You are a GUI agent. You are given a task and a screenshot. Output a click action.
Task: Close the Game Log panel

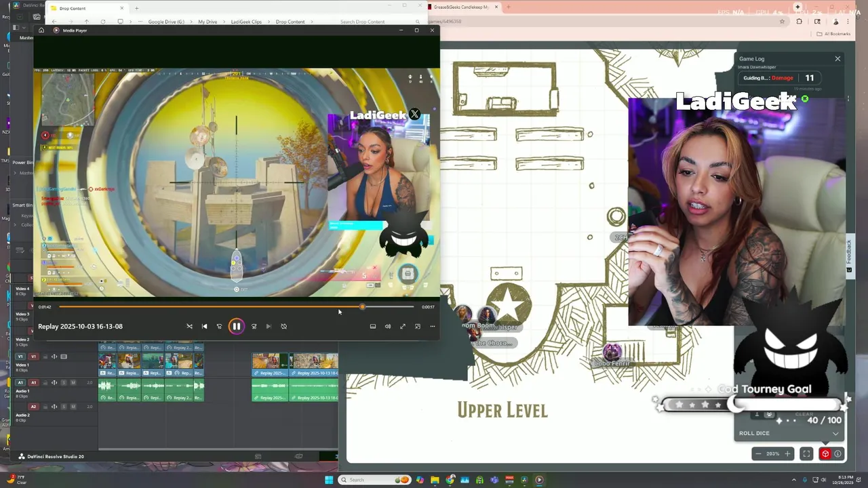[837, 59]
